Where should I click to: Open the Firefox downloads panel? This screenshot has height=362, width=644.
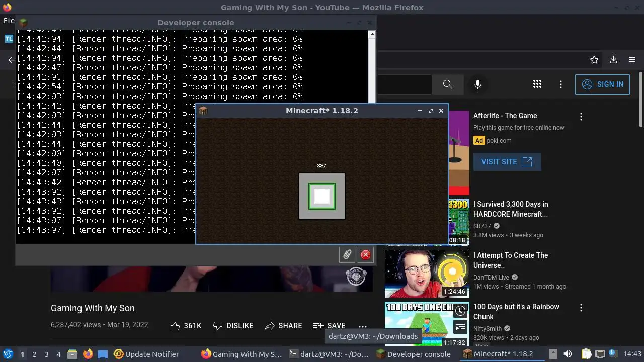coord(613,60)
